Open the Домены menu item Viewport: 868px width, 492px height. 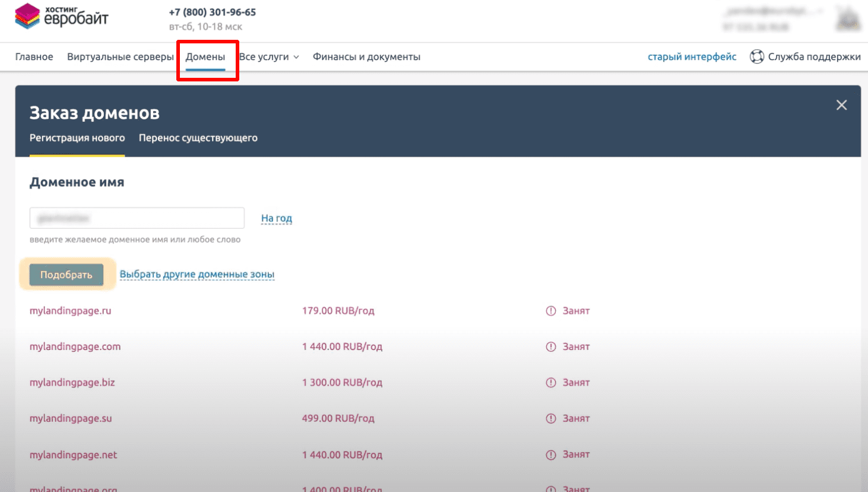point(205,57)
